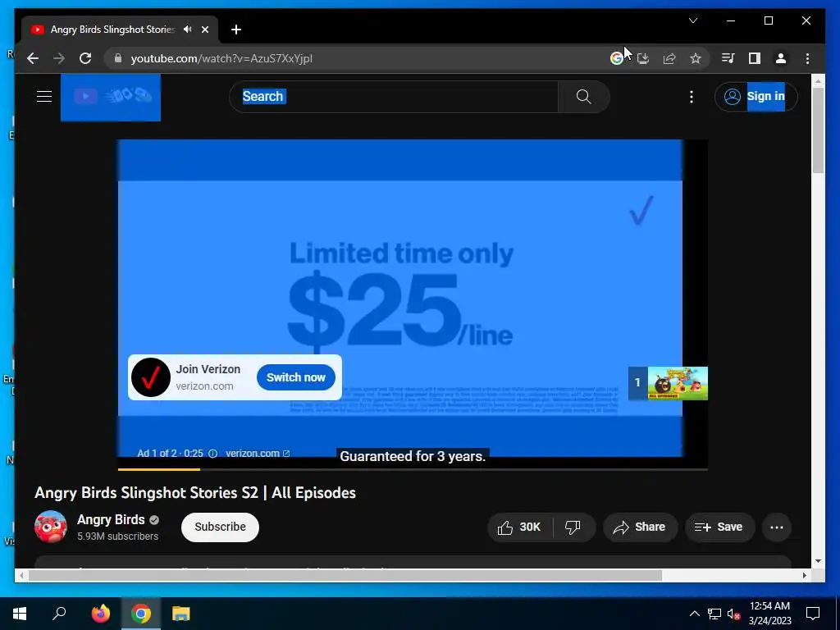This screenshot has width=840, height=630.
Task: Open the taskbar clock and date
Action: coord(769,614)
